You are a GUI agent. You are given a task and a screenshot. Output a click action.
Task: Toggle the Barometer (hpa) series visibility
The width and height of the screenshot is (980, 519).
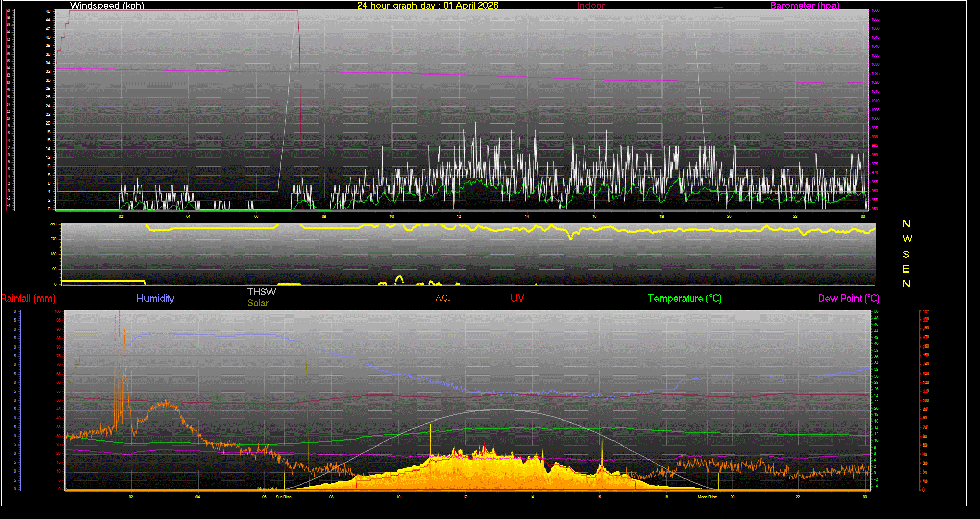coord(804,6)
